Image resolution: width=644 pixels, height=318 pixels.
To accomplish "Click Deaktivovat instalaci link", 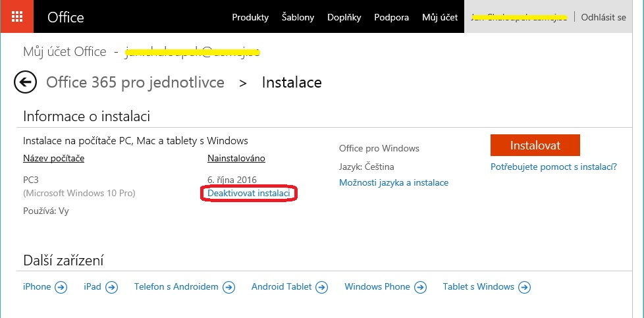I will point(249,193).
